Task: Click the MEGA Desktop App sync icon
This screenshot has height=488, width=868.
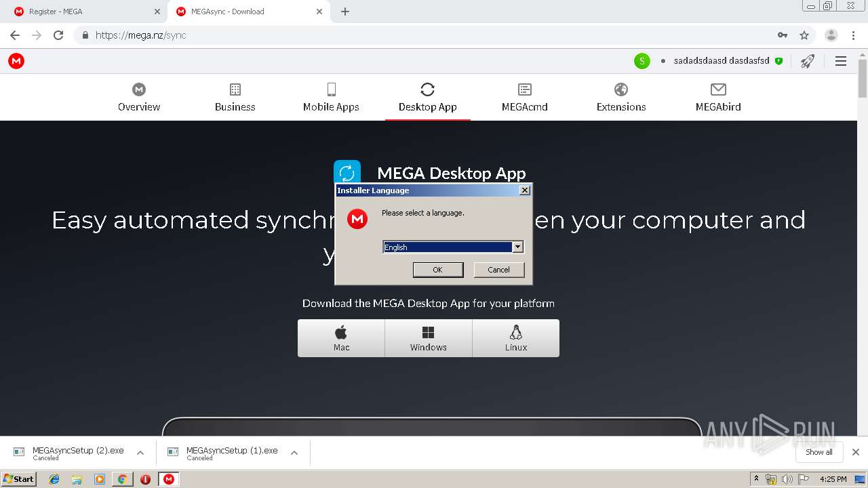Action: pyautogui.click(x=347, y=171)
